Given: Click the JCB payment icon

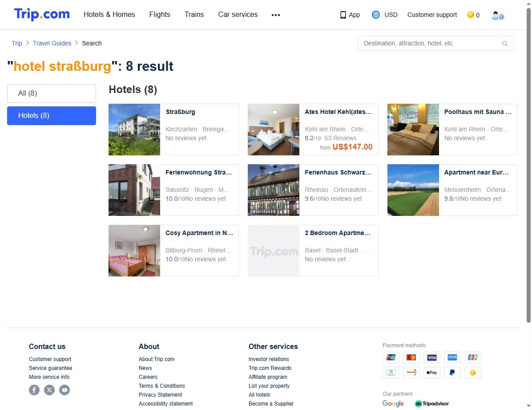Looking at the screenshot, I should tap(473, 357).
